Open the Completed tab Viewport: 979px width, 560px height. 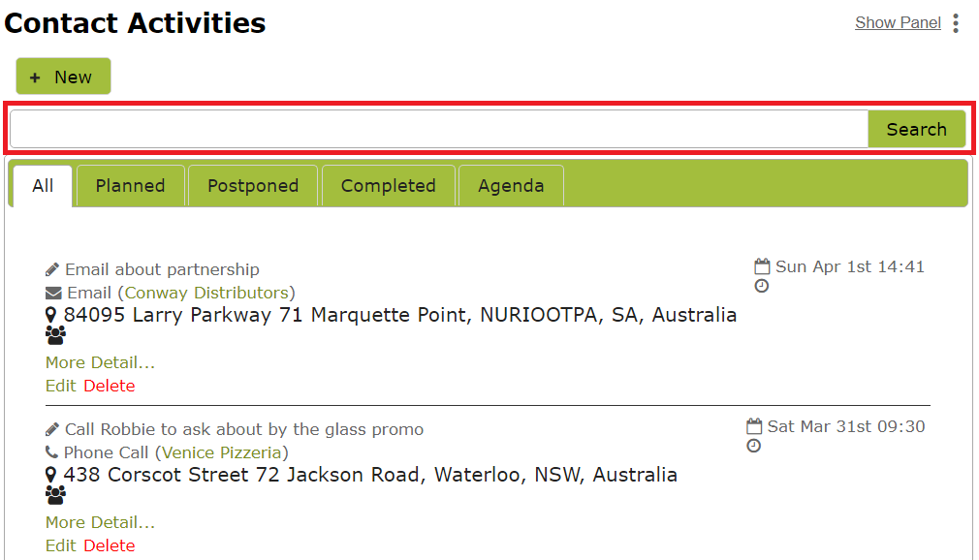tap(389, 185)
